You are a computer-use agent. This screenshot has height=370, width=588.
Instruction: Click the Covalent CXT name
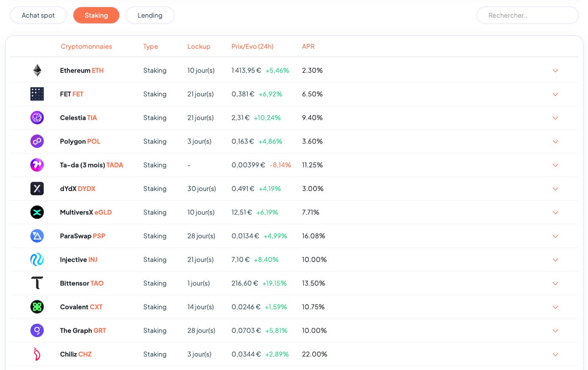pos(81,307)
